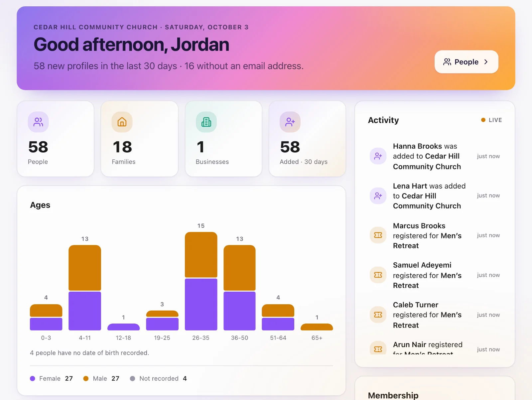Click the people icon on People button
The height and width of the screenshot is (400, 532).
[447, 62]
